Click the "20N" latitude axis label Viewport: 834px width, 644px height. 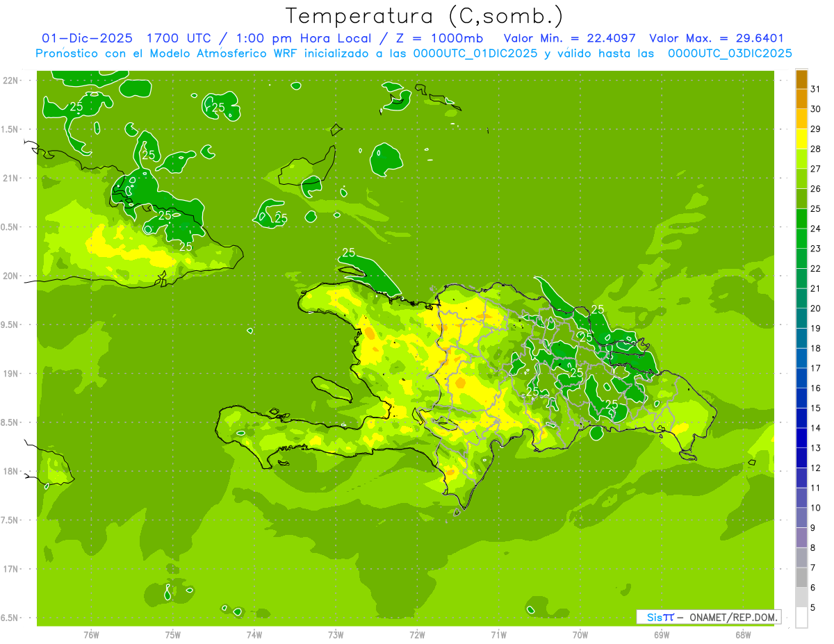(x=12, y=276)
